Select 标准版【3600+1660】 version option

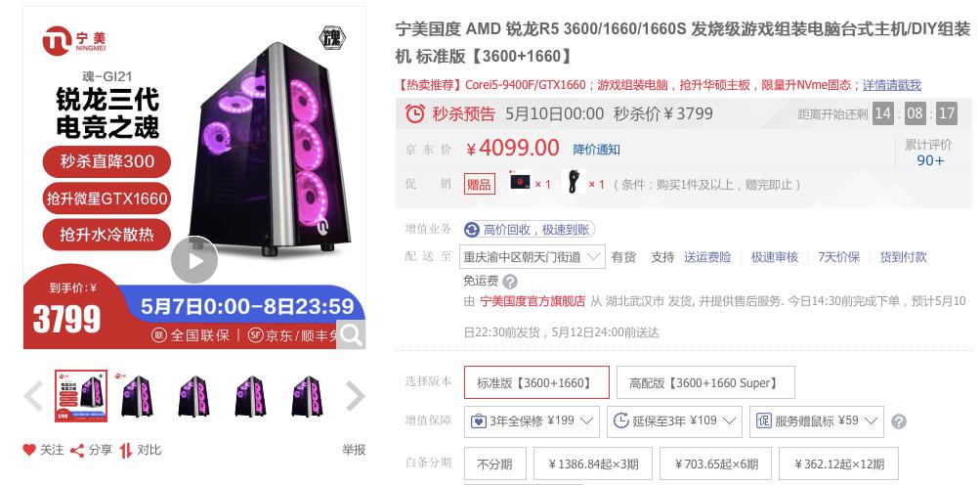[536, 382]
